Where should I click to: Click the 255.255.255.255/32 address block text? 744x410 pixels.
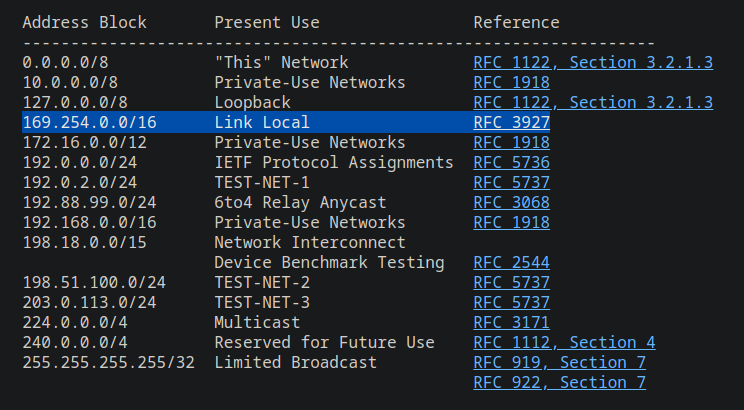[x=109, y=363]
